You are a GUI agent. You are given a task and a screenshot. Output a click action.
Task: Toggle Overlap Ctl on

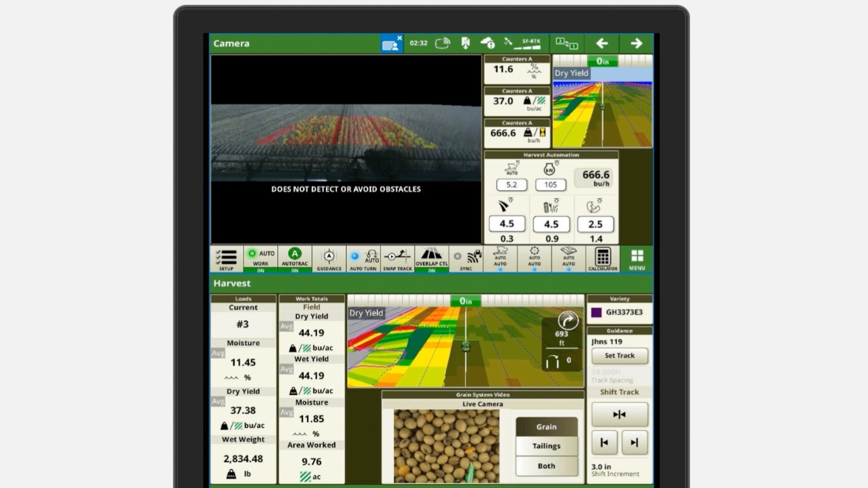pos(432,259)
